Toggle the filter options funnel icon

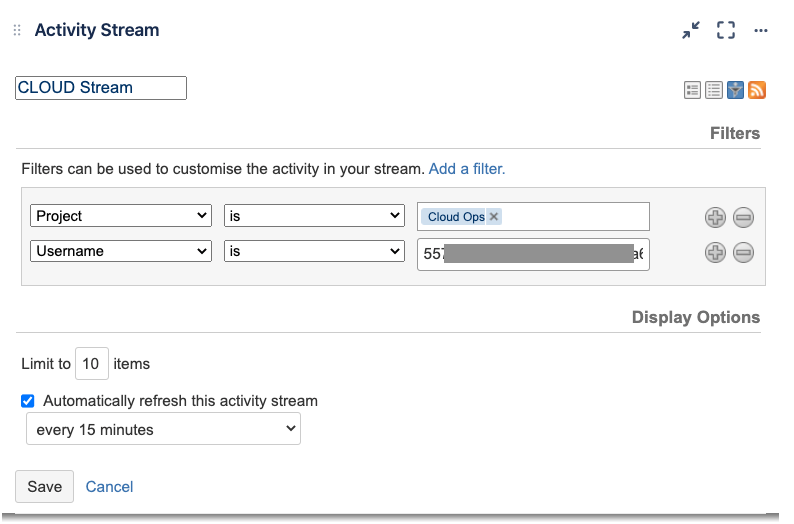(x=735, y=90)
